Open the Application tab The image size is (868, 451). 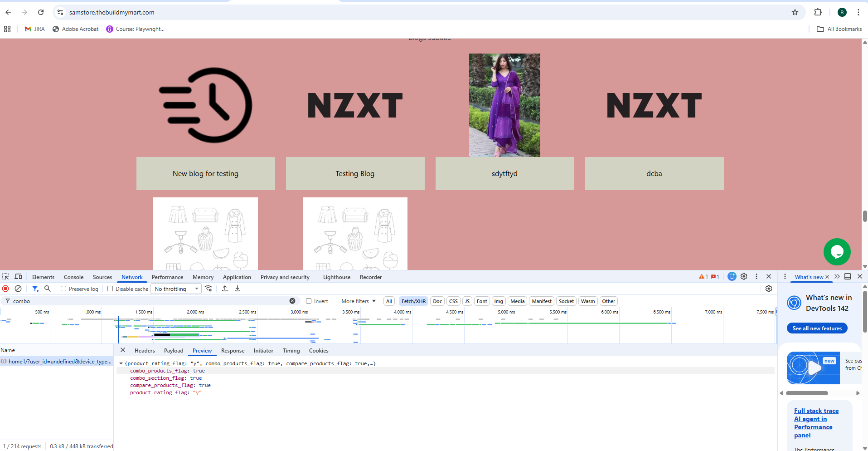[x=237, y=277]
